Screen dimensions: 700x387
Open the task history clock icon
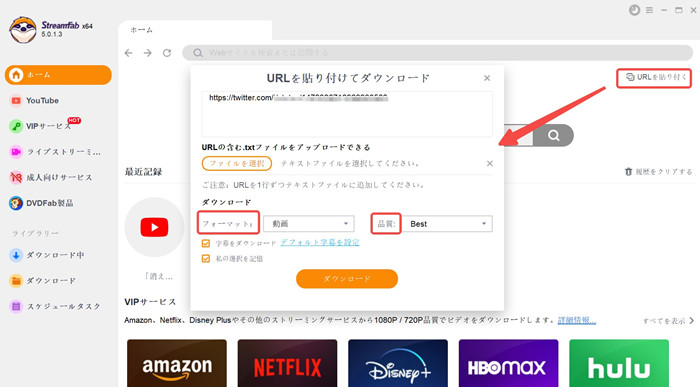click(x=634, y=10)
